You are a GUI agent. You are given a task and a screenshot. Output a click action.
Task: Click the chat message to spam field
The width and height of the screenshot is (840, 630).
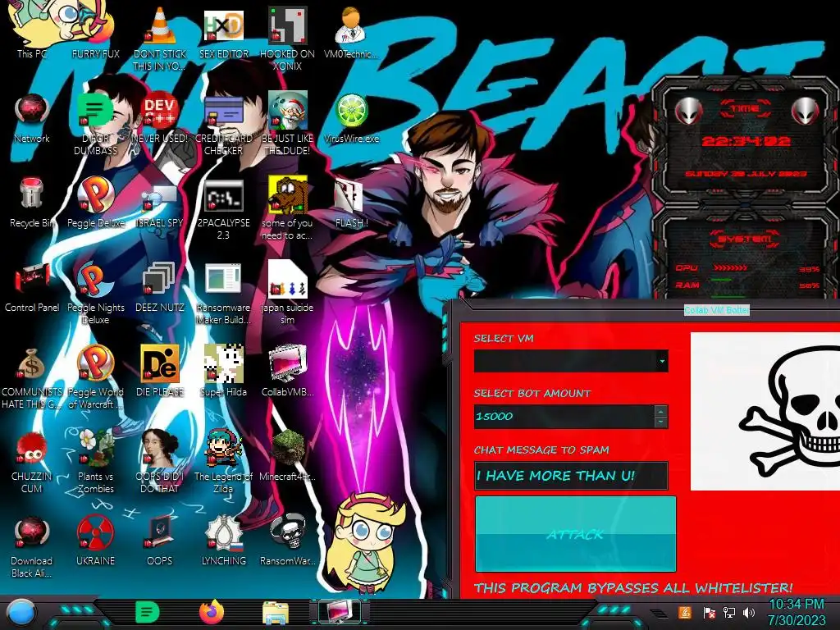click(x=571, y=476)
